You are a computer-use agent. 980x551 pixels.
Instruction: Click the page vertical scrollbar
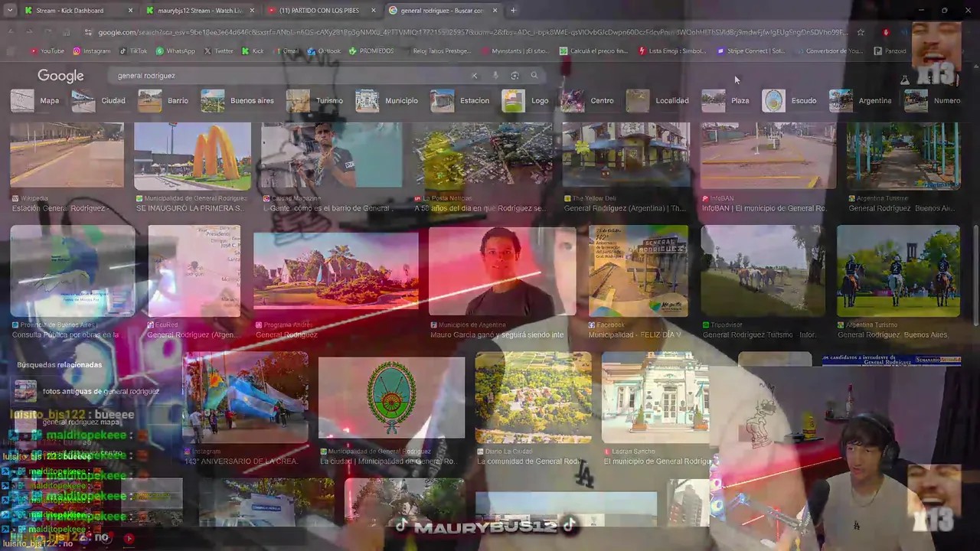coord(975,275)
